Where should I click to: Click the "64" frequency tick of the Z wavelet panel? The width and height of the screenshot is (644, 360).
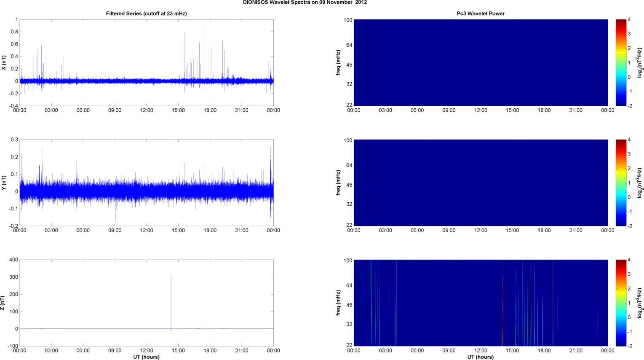tap(349, 285)
